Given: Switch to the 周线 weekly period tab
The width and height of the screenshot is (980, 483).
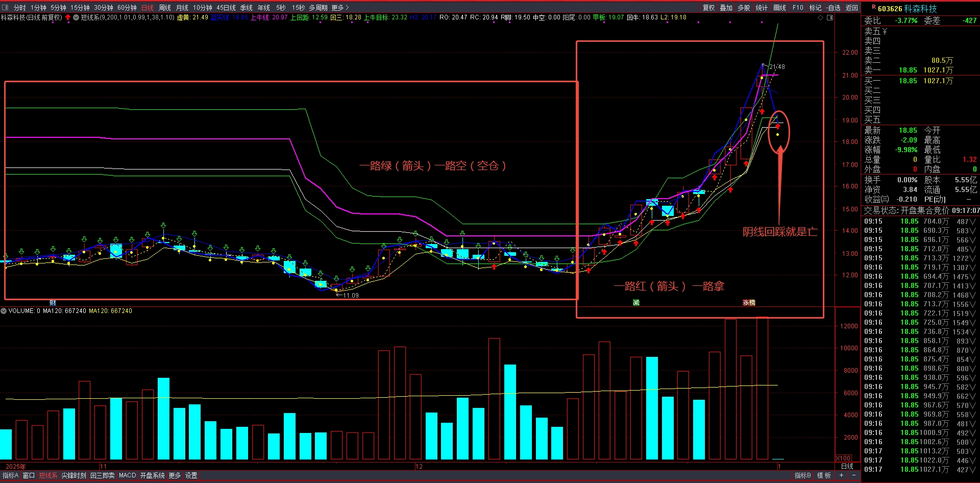Looking at the screenshot, I should point(164,8).
